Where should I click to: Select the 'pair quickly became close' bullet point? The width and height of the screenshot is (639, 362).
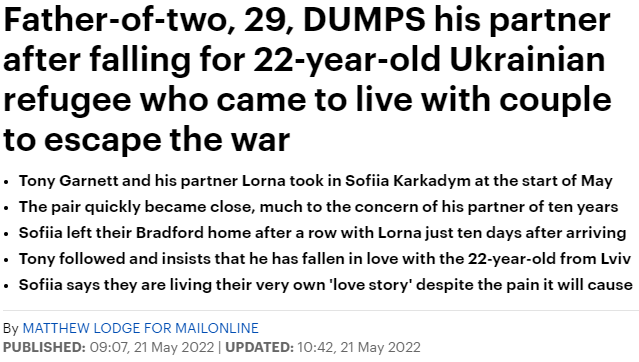click(318, 207)
